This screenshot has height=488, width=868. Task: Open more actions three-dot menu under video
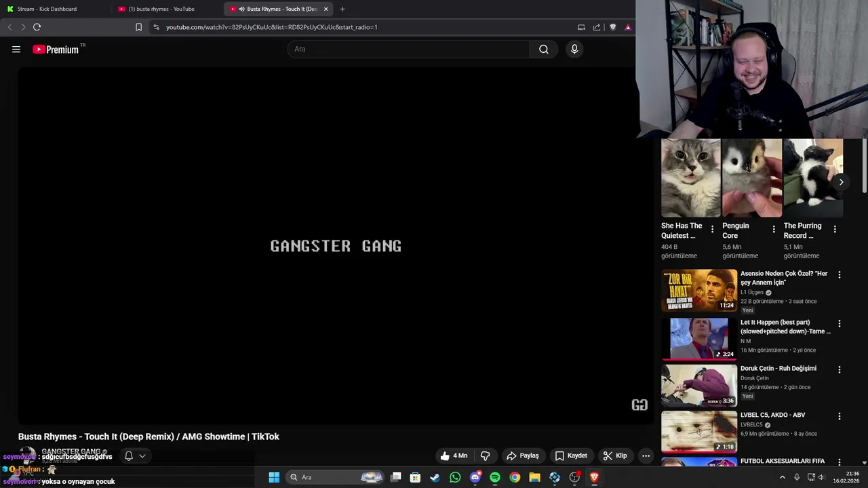(x=646, y=455)
